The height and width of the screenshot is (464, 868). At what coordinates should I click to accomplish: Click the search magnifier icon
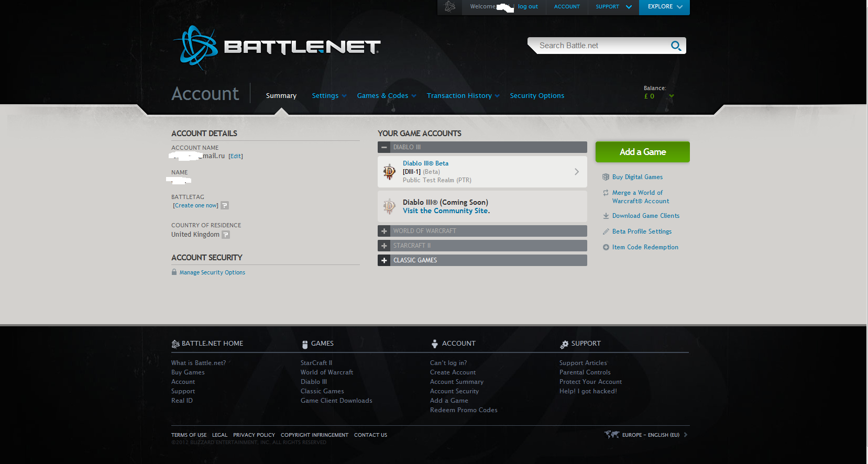(x=676, y=46)
